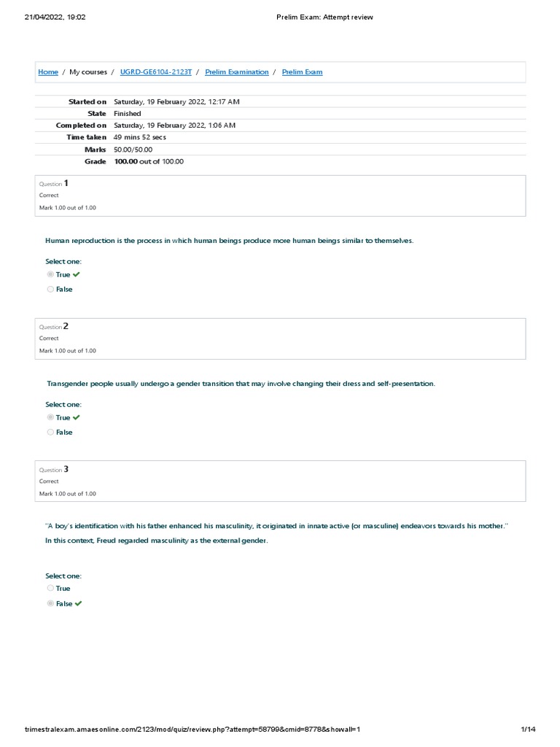Select False radio for Question 3
Viewport: 560px width, 747px height.
pos(50,603)
